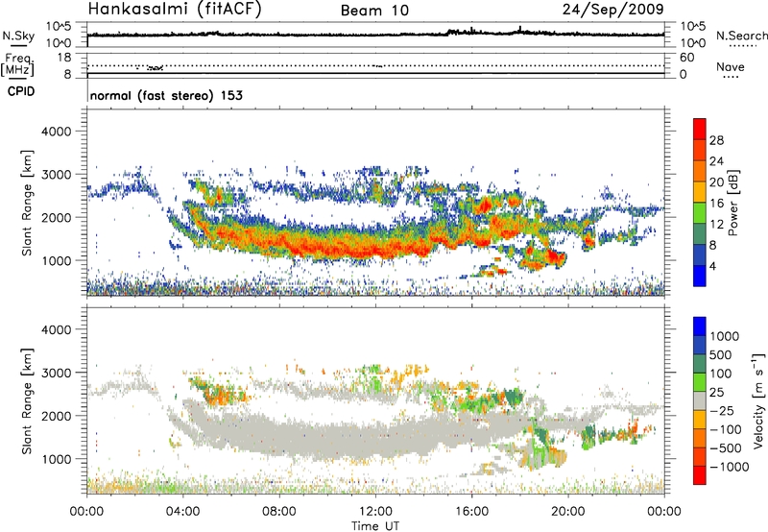Click the 'Velocity [m s-1]' colorbar title

tap(758, 400)
